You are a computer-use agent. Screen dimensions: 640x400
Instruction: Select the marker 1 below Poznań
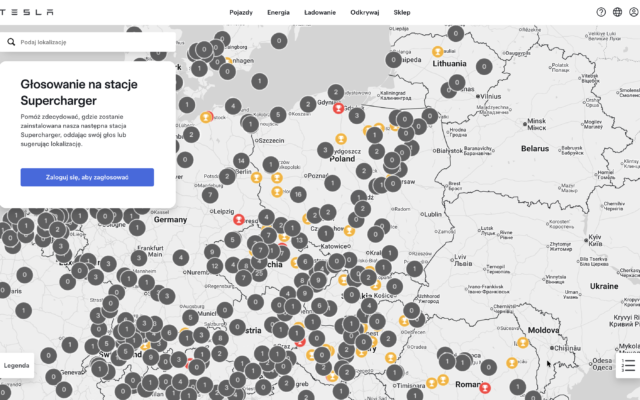pos(333,183)
